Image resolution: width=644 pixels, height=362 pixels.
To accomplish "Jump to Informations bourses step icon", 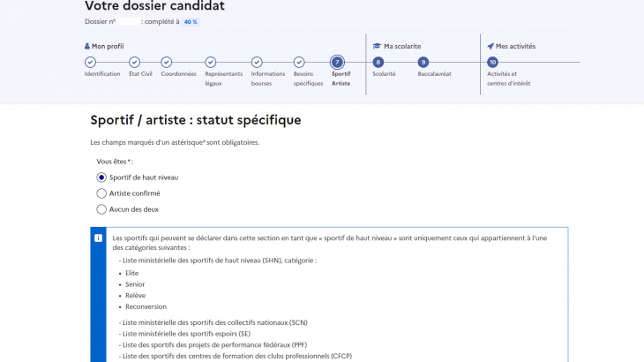I will coord(256,62).
